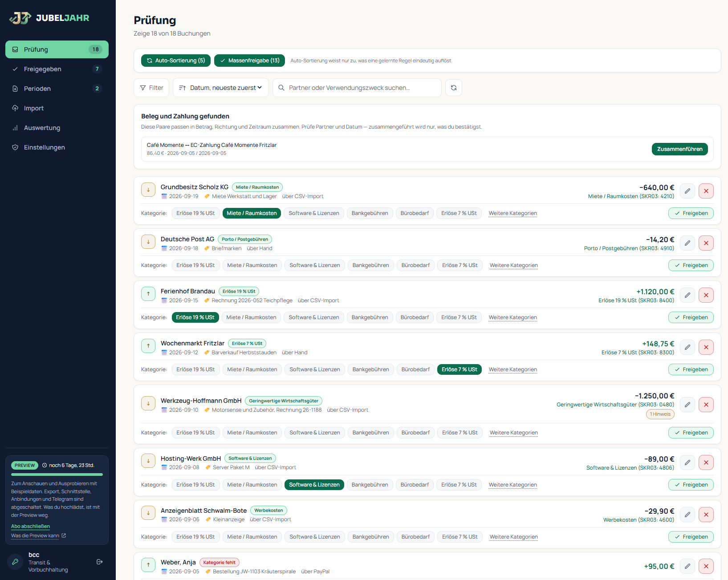This screenshot has height=580, width=728.
Task: Open the Filter panel
Action: point(151,88)
